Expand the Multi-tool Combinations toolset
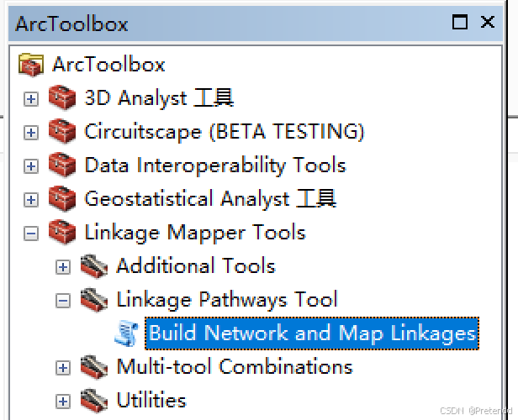The image size is (518, 420). 63,368
